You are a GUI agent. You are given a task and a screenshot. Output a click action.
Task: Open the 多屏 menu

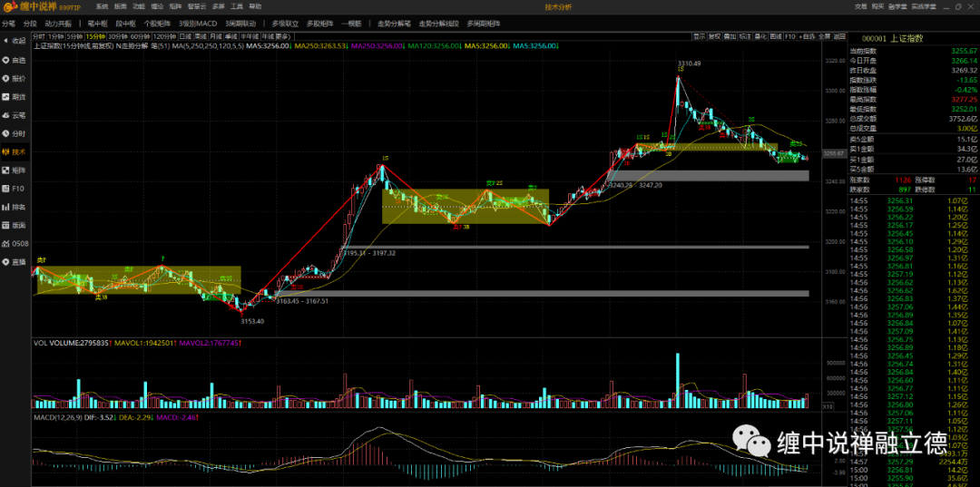tap(218, 7)
